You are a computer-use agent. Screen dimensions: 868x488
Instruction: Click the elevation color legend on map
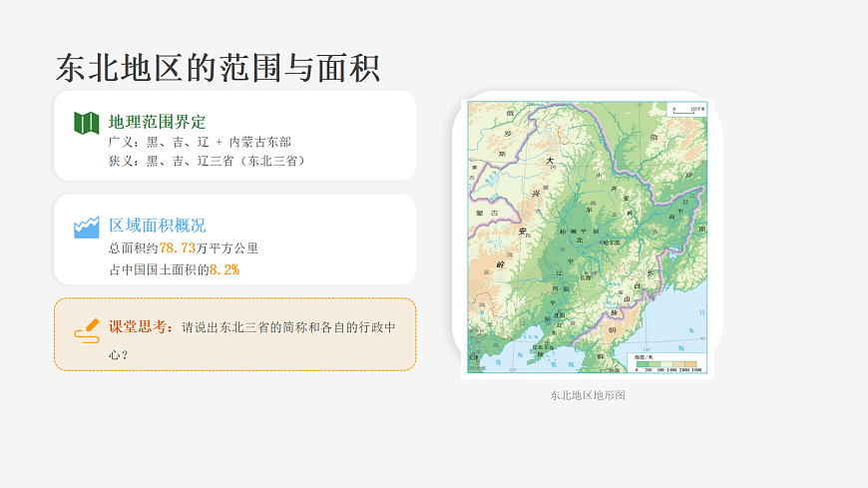(667, 363)
